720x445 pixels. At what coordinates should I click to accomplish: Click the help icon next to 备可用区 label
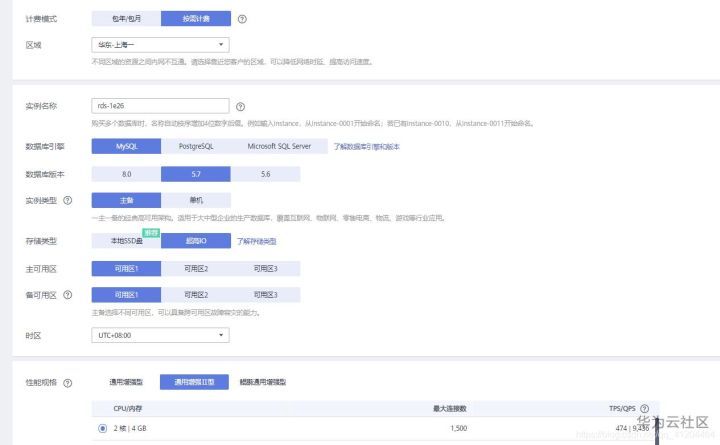coord(68,295)
